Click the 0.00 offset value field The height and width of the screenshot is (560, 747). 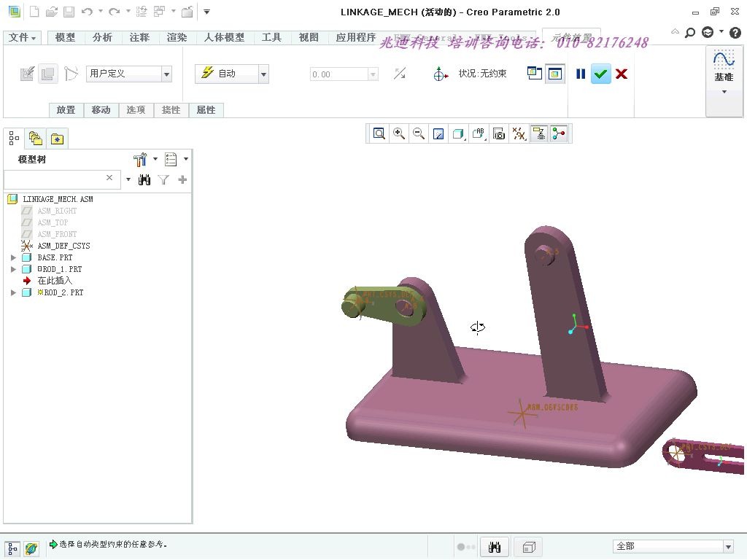[339, 74]
